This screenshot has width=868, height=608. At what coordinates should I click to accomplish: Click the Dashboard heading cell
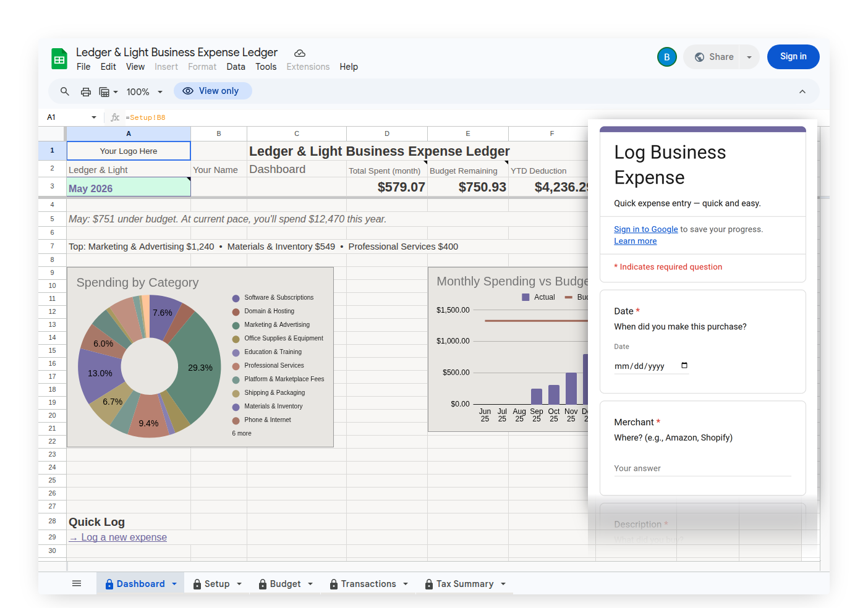pyautogui.click(x=297, y=169)
